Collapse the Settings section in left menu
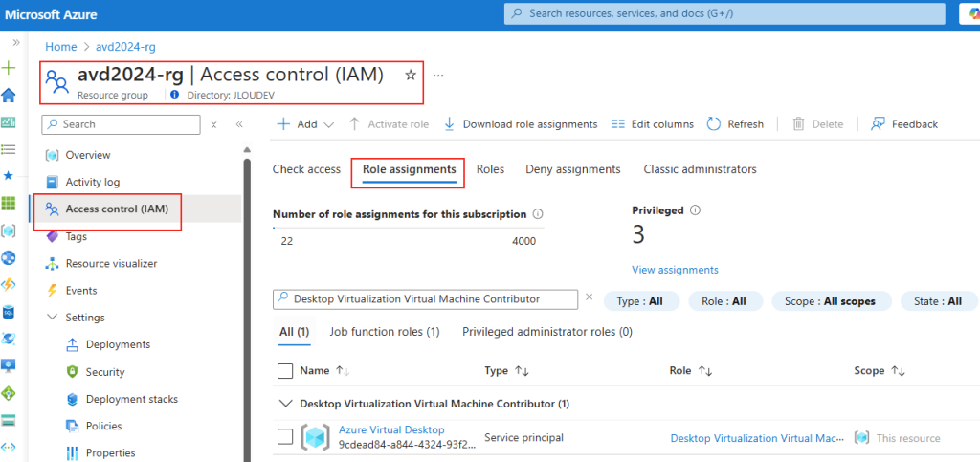 point(54,318)
